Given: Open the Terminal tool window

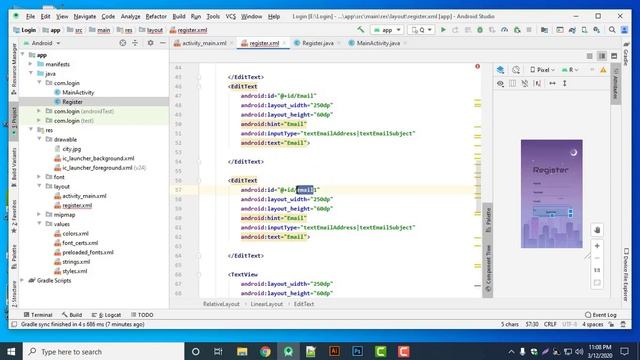Looking at the screenshot, I should (38, 315).
